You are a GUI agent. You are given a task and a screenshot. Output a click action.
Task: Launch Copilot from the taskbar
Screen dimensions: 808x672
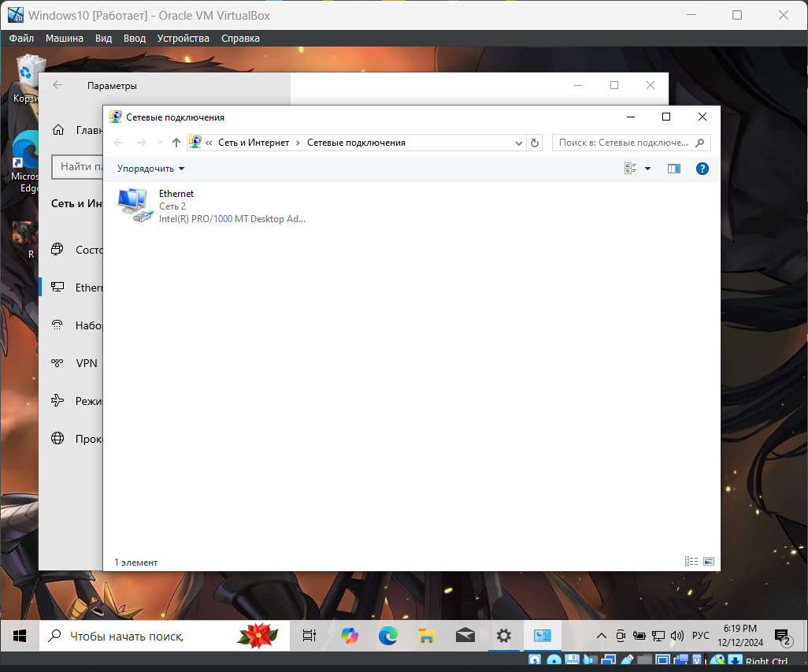pos(350,636)
